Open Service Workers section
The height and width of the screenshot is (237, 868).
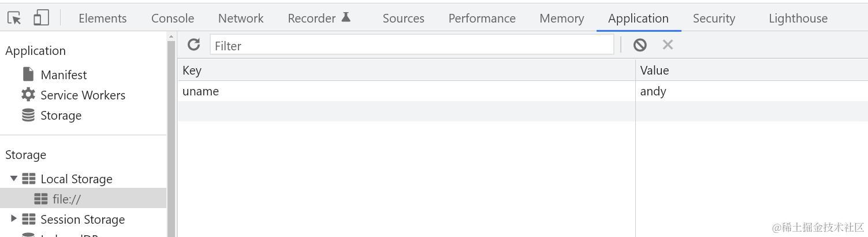(82, 95)
